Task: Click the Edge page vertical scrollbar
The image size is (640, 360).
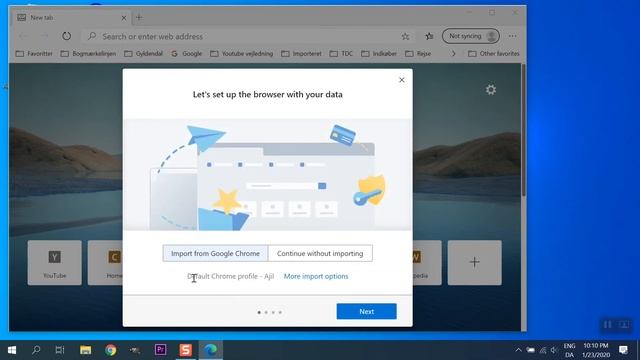Action: click(x=523, y=131)
